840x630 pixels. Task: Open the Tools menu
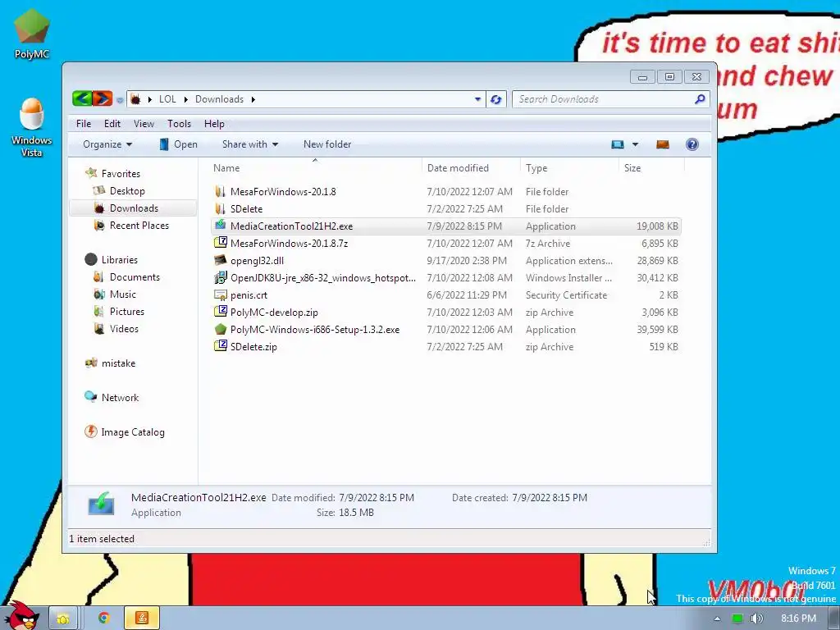point(179,124)
